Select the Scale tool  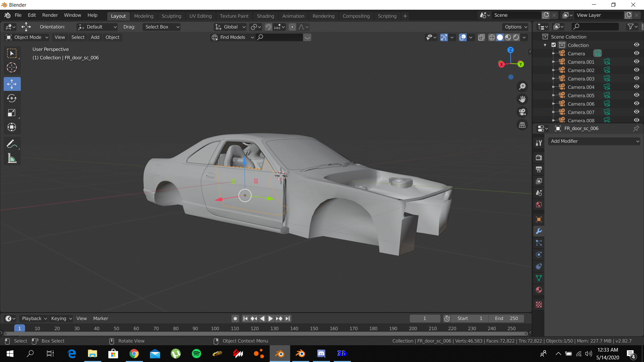pyautogui.click(x=12, y=113)
